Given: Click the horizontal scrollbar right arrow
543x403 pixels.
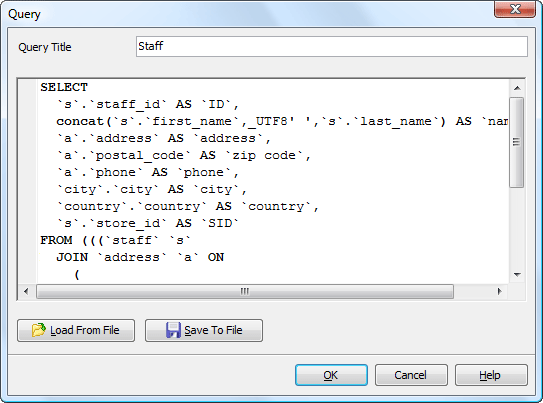Looking at the screenshot, I should (x=499, y=291).
